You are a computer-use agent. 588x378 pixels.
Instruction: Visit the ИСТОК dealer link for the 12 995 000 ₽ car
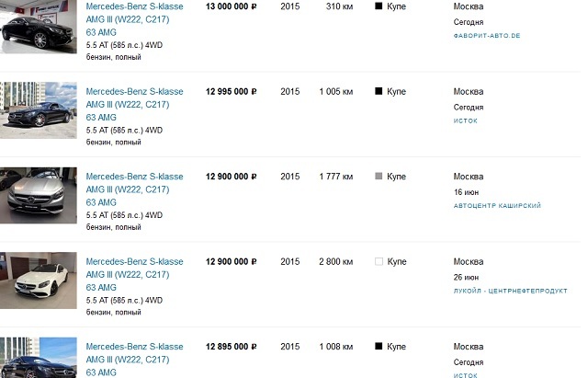point(466,120)
